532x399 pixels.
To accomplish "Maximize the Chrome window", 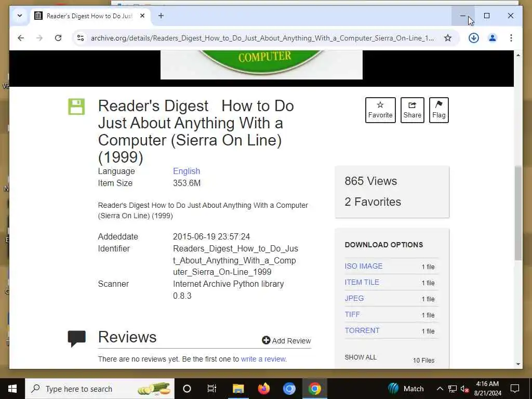I will pyautogui.click(x=486, y=16).
